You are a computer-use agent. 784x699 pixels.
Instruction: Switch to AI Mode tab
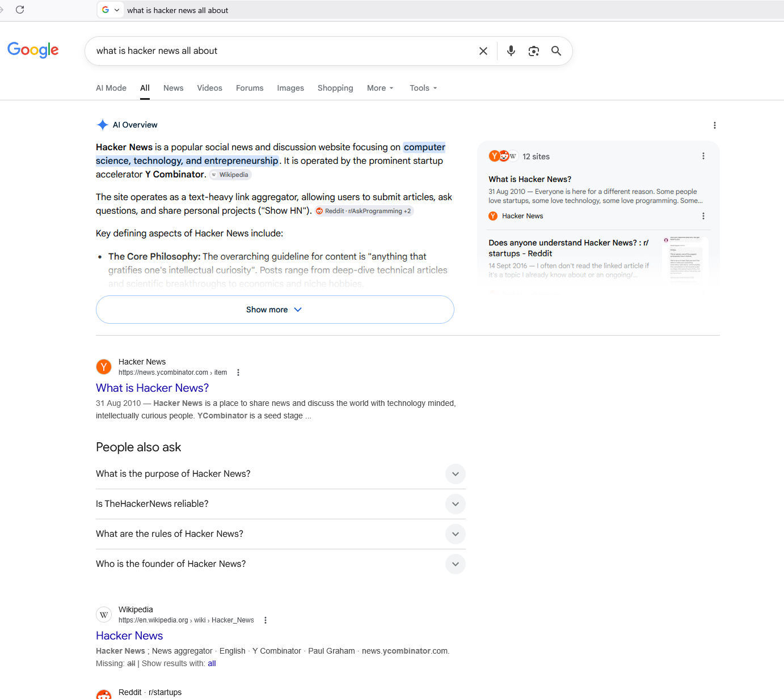[111, 88]
